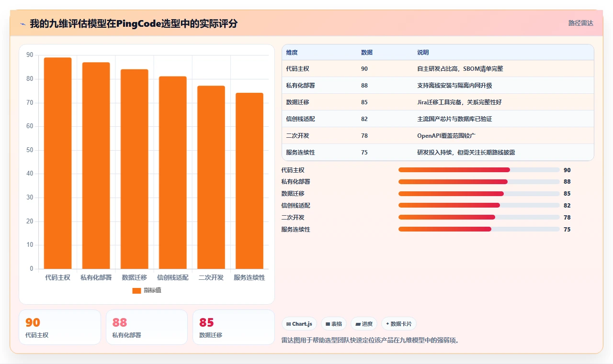Viewport: 613px width, 364px height.
Task: Click the 信创栈适配 progress bar
Action: [479, 205]
